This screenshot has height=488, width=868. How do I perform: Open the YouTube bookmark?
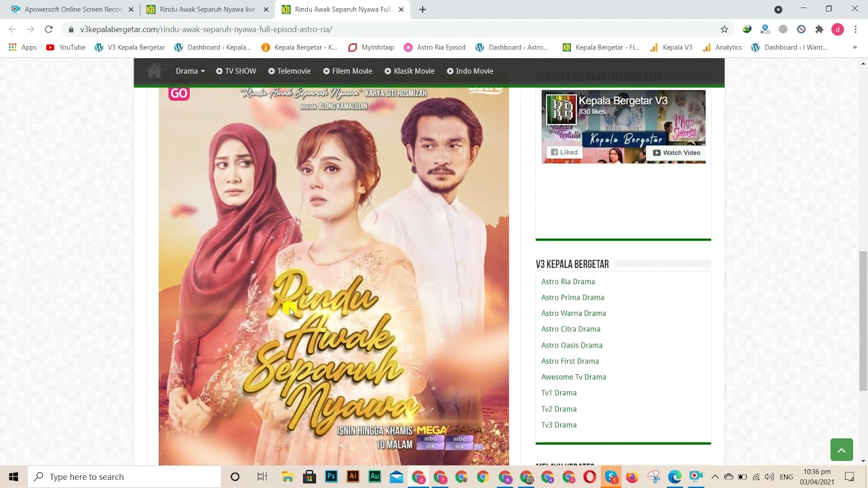[x=65, y=47]
